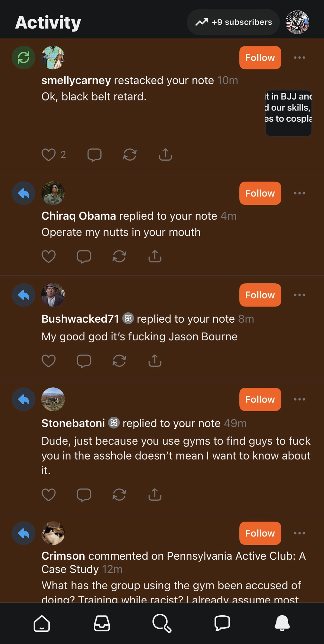Like smellycarney's restacked note

click(x=49, y=155)
